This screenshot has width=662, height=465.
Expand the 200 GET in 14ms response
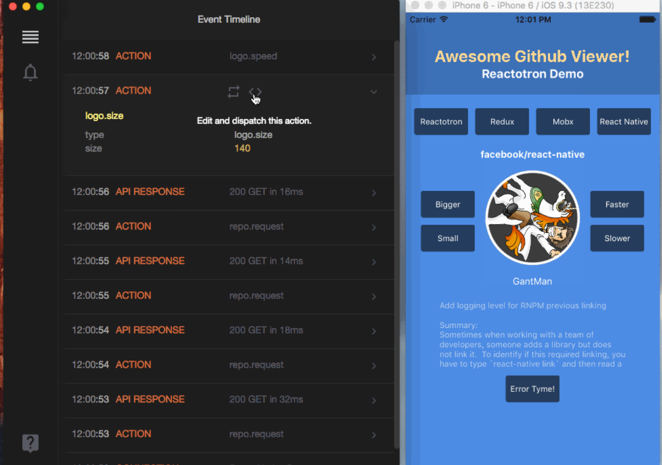(x=374, y=262)
